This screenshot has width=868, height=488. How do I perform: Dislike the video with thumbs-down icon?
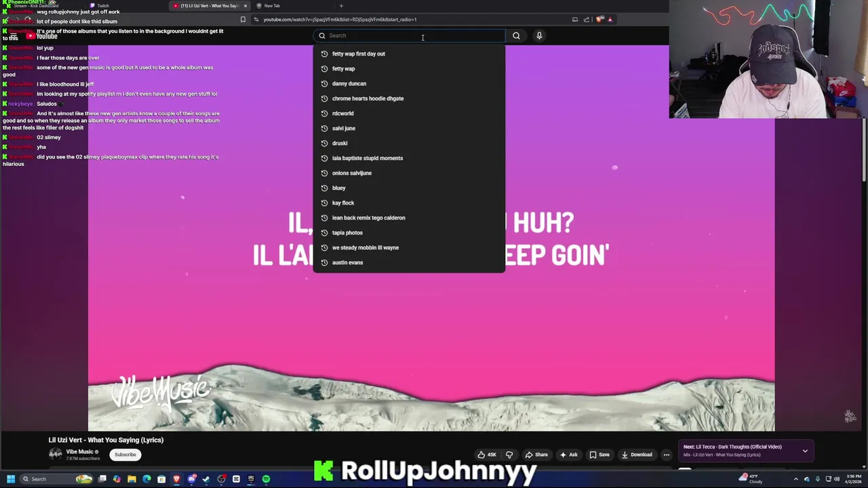[509, 455]
